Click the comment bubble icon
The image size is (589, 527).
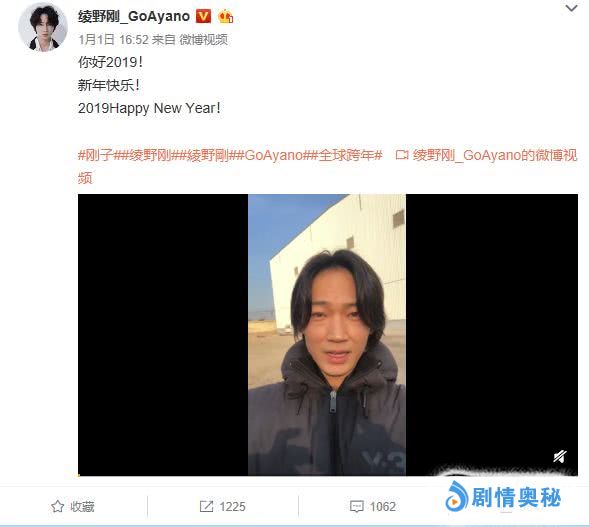click(x=356, y=506)
